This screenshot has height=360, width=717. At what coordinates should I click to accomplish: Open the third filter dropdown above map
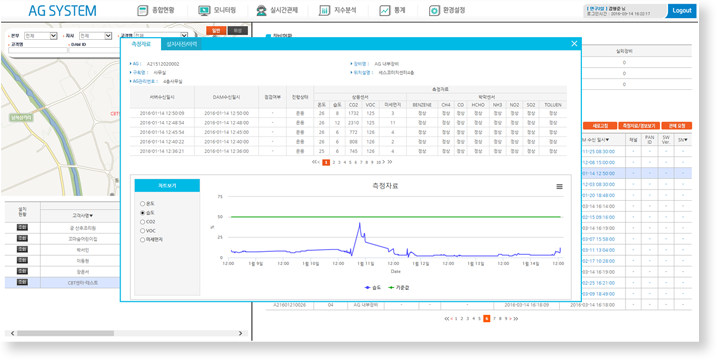161,36
